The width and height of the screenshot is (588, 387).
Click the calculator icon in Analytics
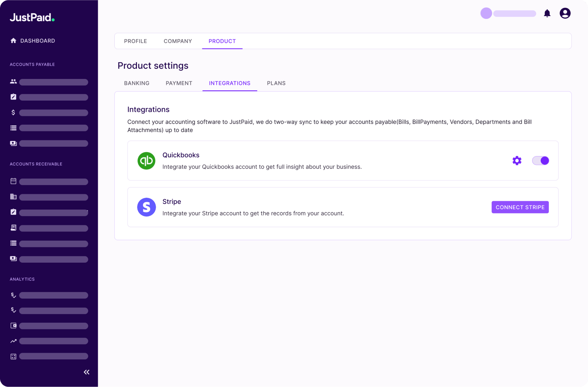coord(13,356)
